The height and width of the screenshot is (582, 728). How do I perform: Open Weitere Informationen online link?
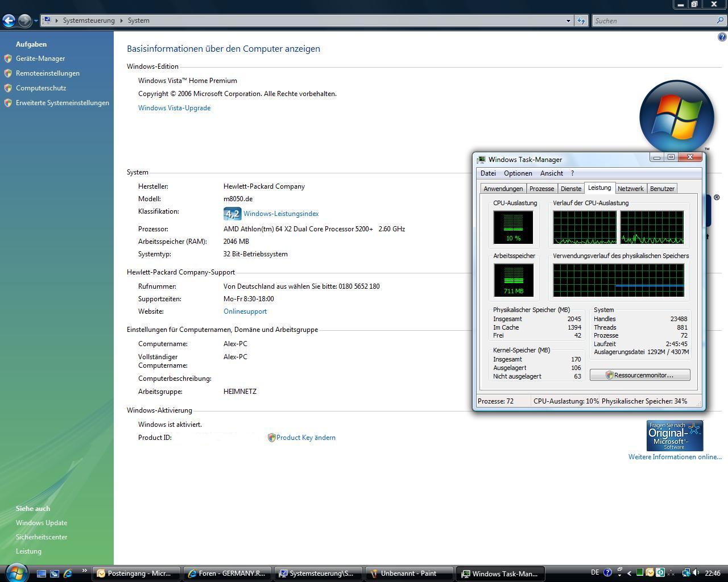[675, 457]
